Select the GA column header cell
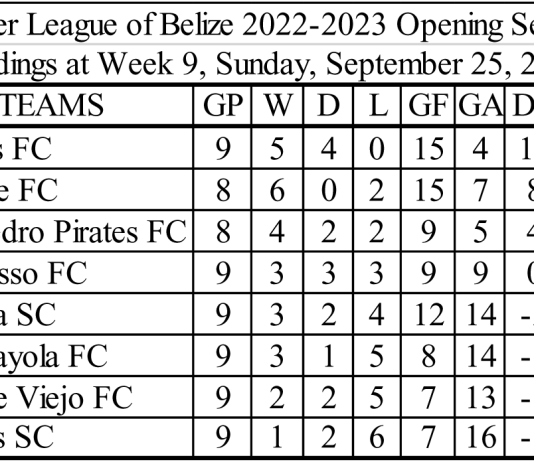The height and width of the screenshot is (462, 534). coord(480,105)
